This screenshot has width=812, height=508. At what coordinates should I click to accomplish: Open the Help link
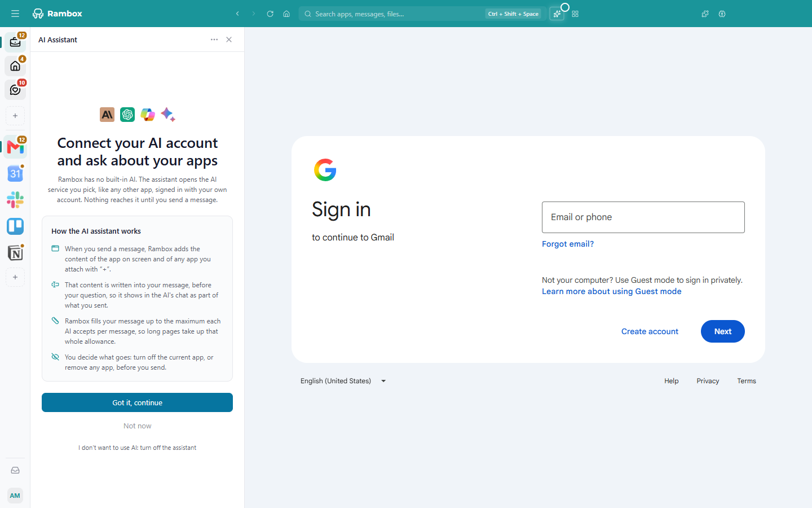coord(671,381)
